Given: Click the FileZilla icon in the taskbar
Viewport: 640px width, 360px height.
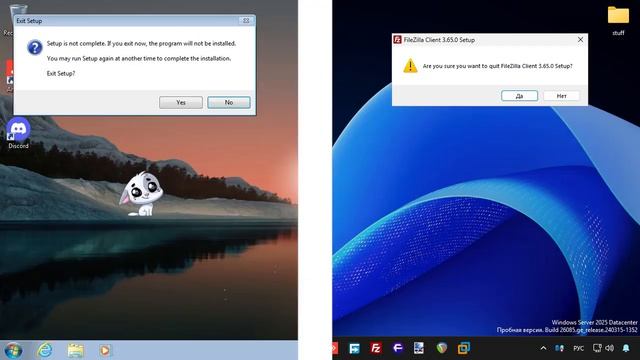Looking at the screenshot, I should click(376, 348).
